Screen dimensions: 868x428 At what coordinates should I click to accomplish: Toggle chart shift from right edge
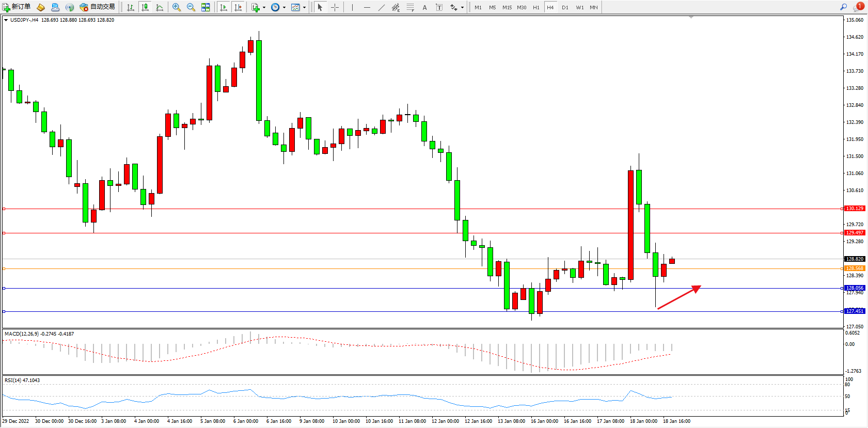click(x=238, y=7)
